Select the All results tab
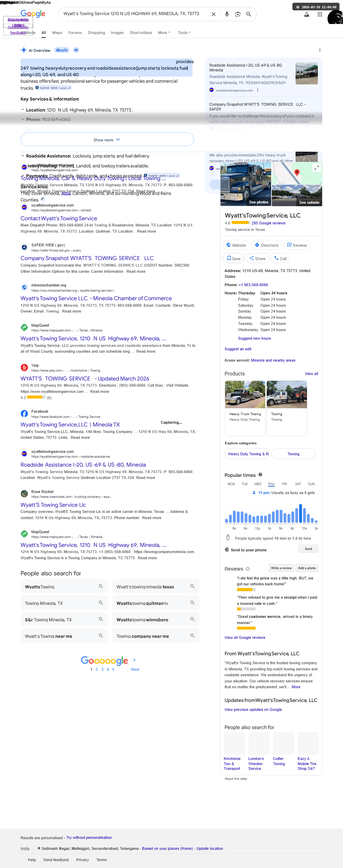 (44, 33)
